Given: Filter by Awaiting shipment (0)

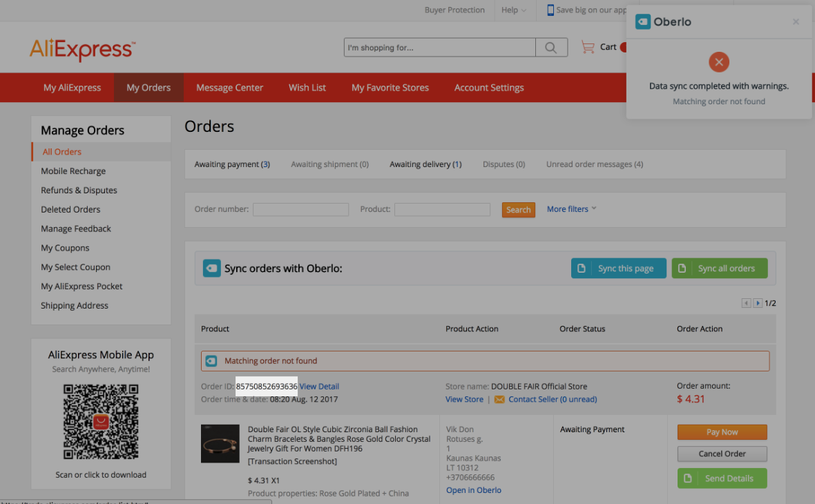Looking at the screenshot, I should [330, 164].
